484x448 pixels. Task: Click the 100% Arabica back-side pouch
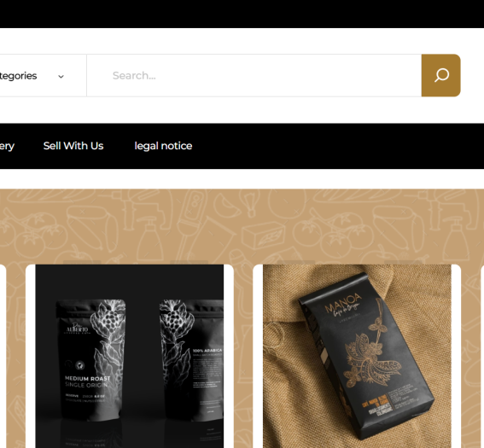[x=191, y=359]
